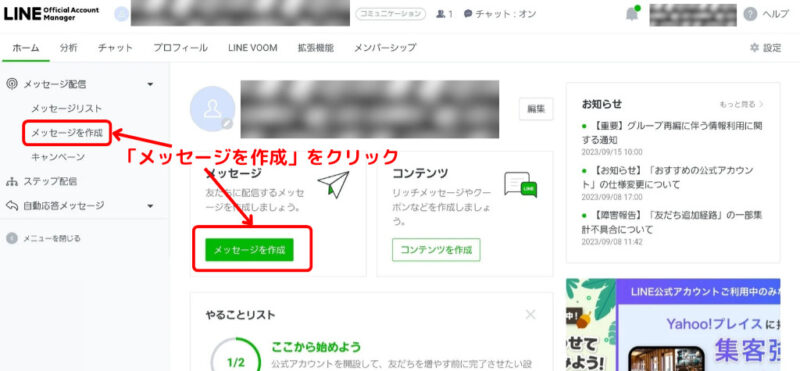Open the メンバーシップ tab
Viewport: 800px width, 371px height.
(x=385, y=48)
